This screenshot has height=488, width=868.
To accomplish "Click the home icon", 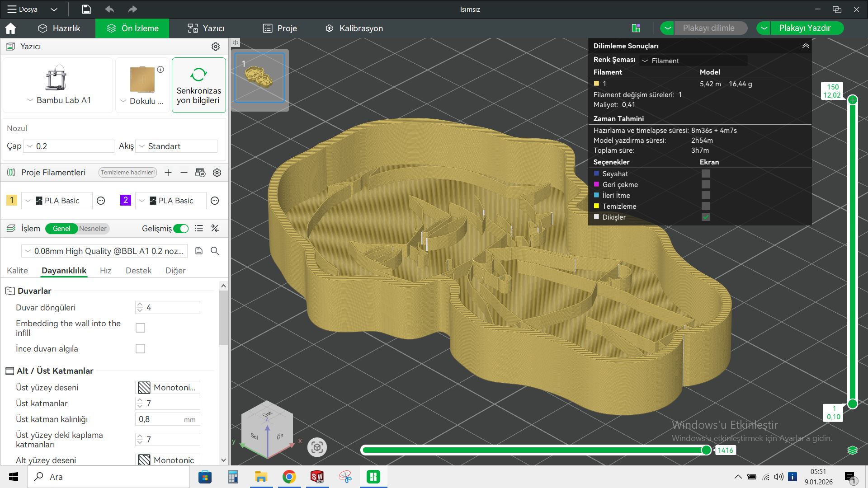I will 10,28.
